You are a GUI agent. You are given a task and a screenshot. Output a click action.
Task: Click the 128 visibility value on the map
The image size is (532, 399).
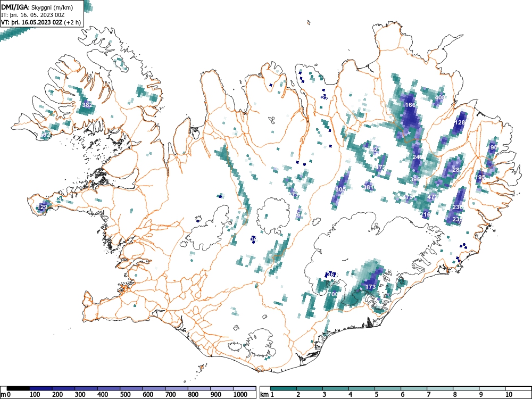coord(460,122)
